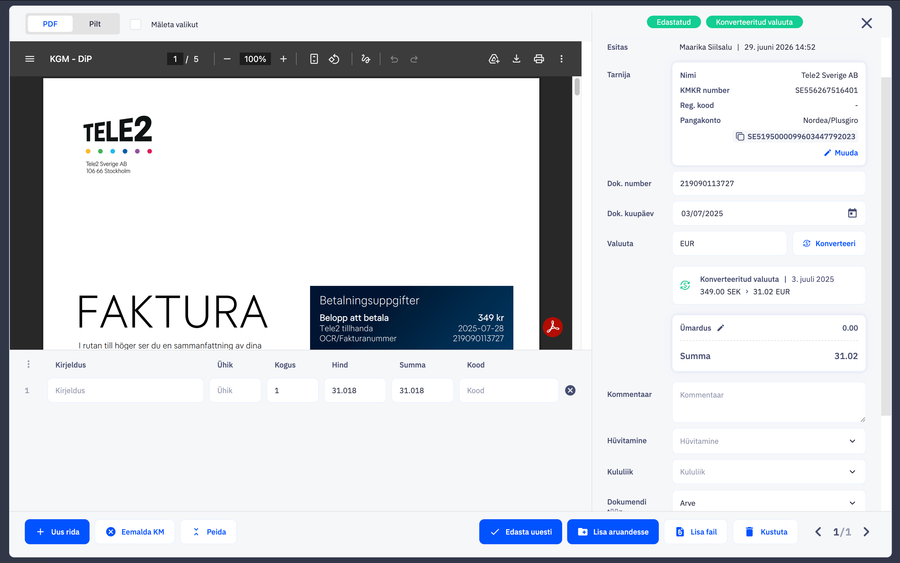Image resolution: width=900 pixels, height=563 pixels.
Task: Click the Summa field in row 1
Action: 422,390
